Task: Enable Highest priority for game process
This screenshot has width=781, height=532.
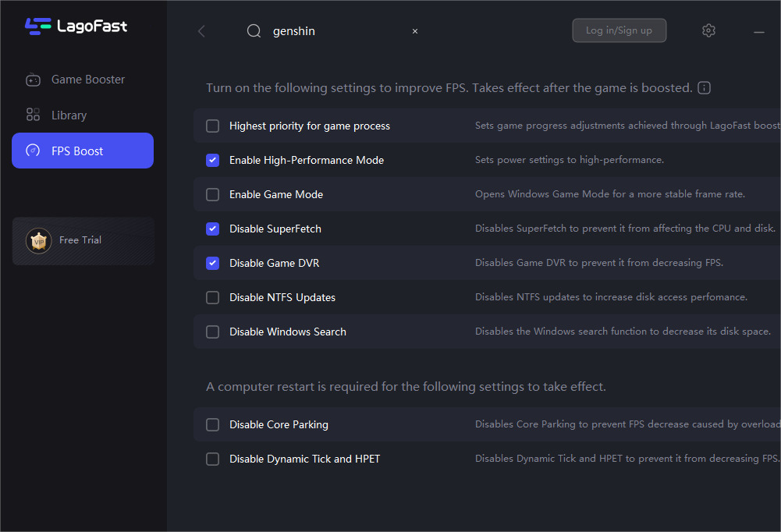Action: [x=212, y=126]
